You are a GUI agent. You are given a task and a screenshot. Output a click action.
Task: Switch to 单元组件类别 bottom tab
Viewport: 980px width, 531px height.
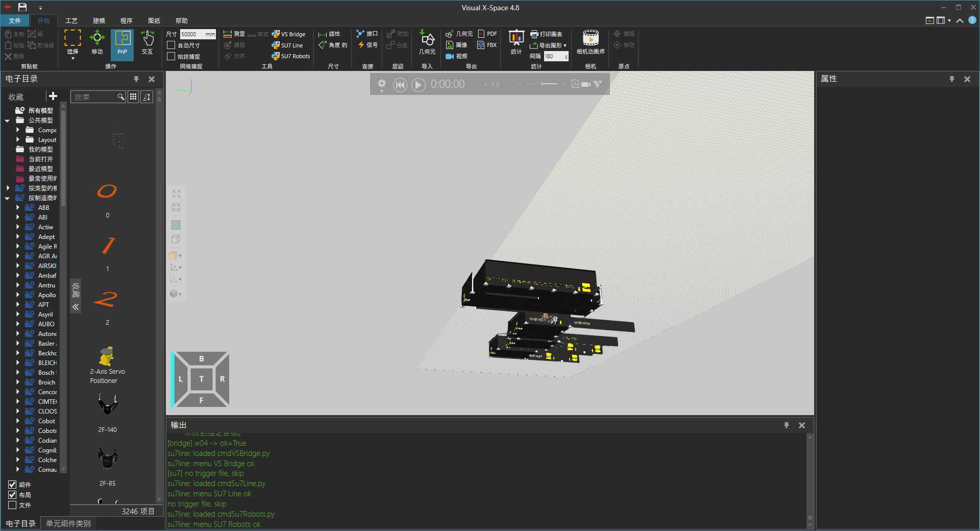(x=68, y=524)
